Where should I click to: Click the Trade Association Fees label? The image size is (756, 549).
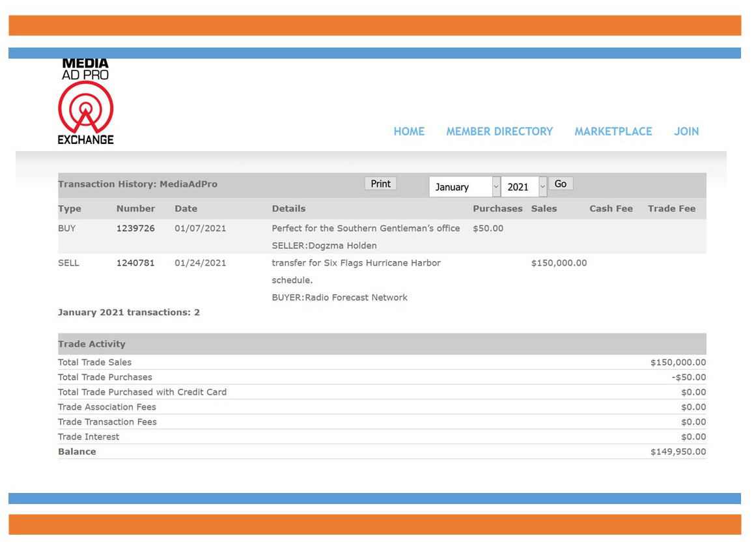coord(107,407)
